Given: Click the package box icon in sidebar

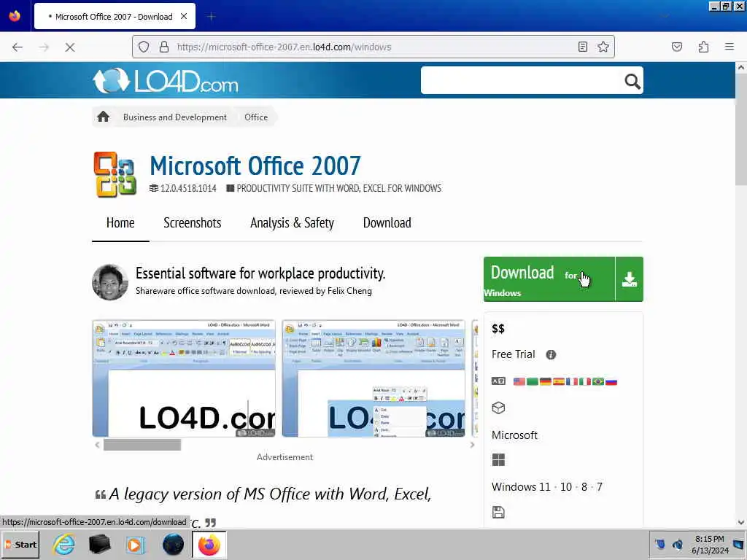Looking at the screenshot, I should 498,408.
